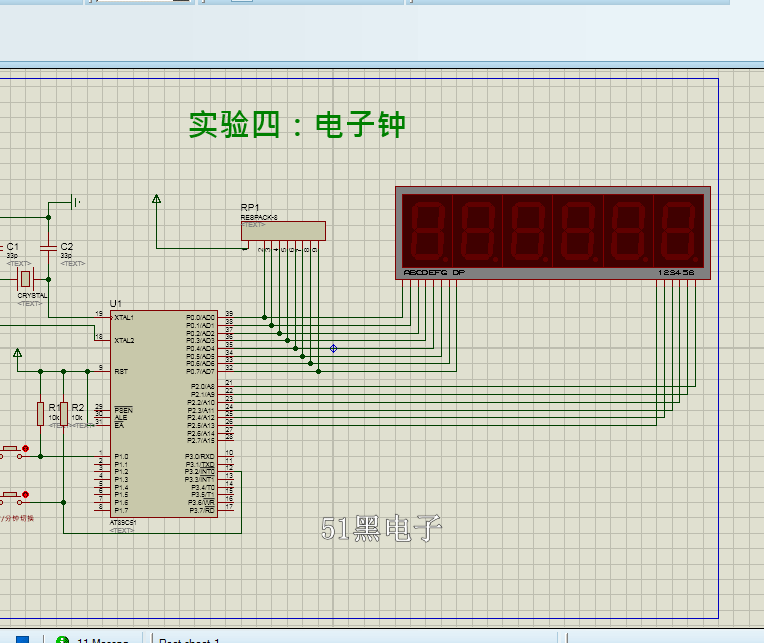
Task: Select capacitor C2 symbol
Action: click(49, 248)
